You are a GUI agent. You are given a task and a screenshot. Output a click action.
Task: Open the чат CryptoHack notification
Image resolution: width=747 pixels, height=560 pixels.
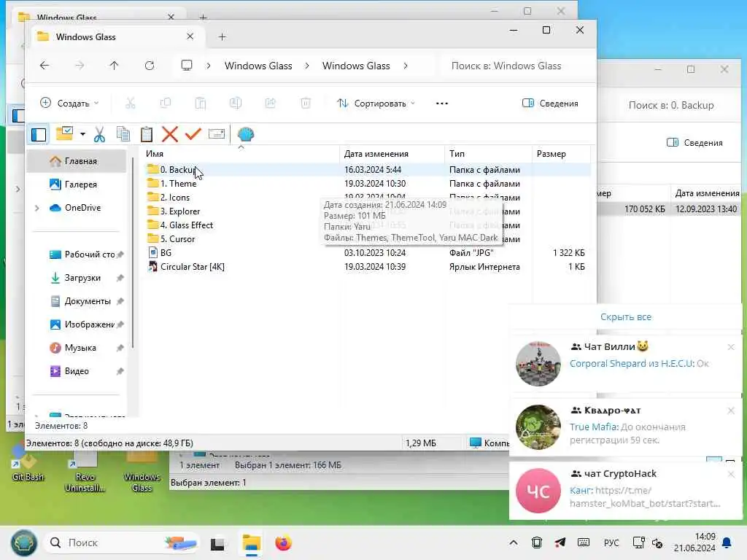(625, 491)
